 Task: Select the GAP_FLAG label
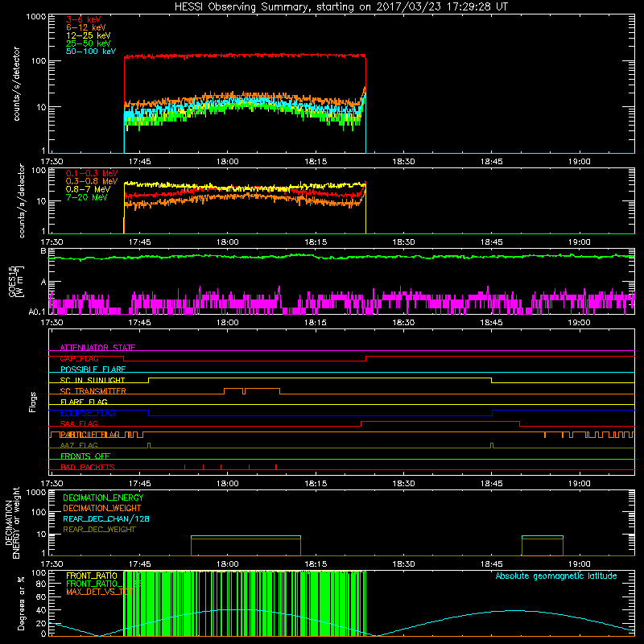coord(79,358)
